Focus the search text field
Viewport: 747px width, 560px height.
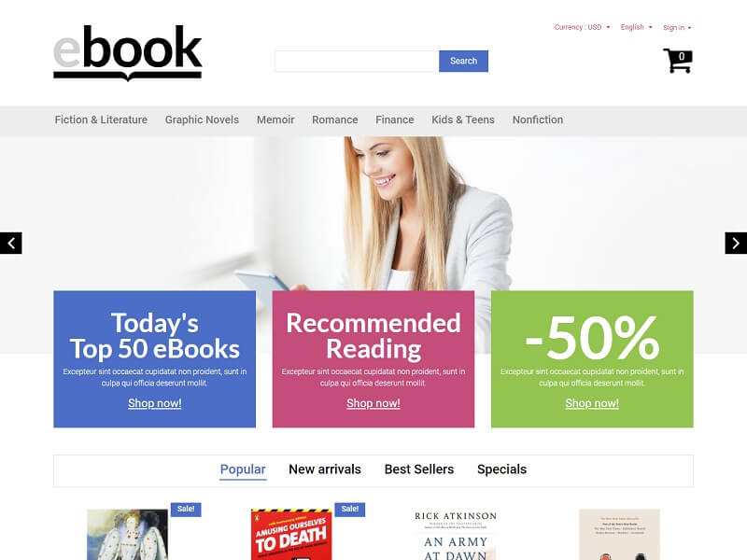pyautogui.click(x=357, y=61)
